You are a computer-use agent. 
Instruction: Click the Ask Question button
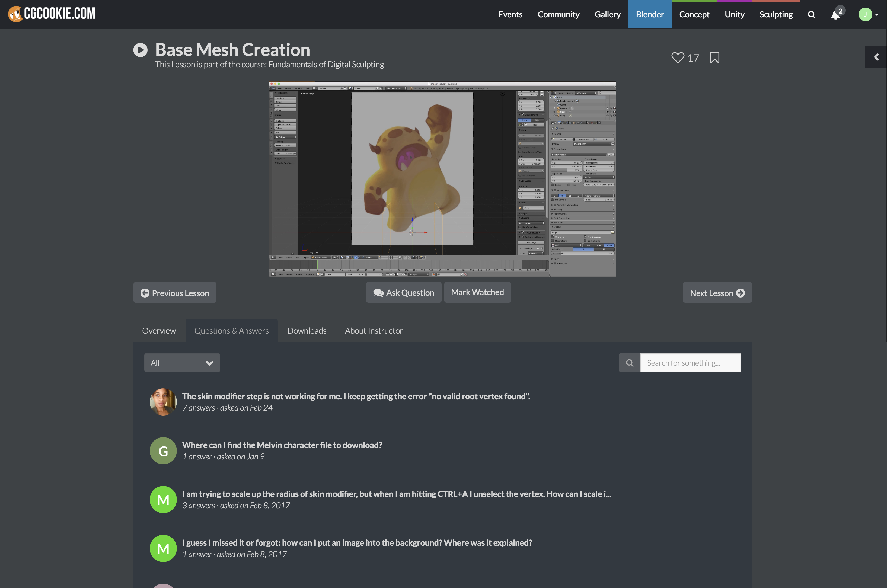coord(404,292)
